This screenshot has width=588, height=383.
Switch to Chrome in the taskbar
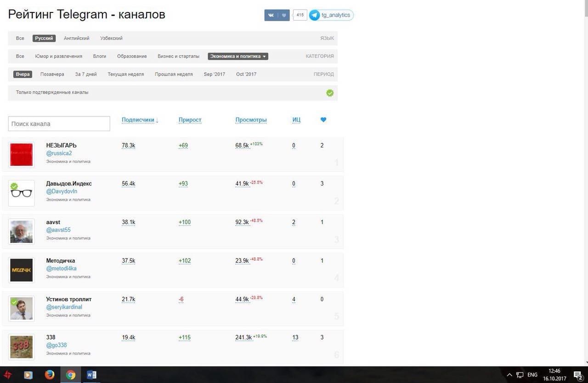71,375
